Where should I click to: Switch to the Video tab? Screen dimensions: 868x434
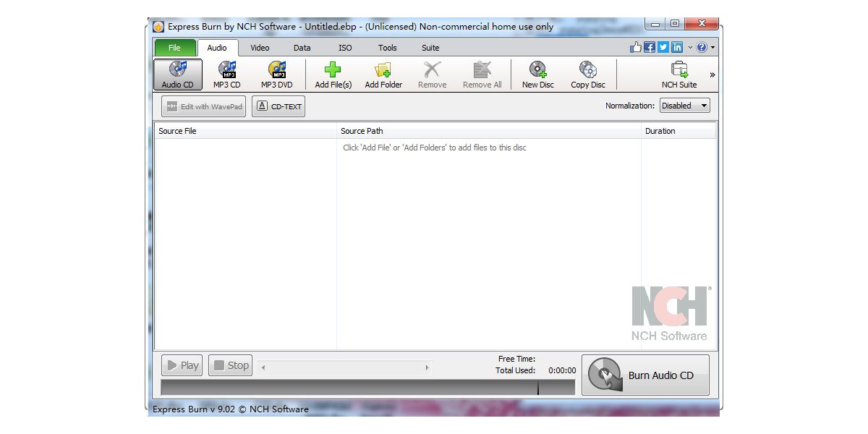[260, 47]
